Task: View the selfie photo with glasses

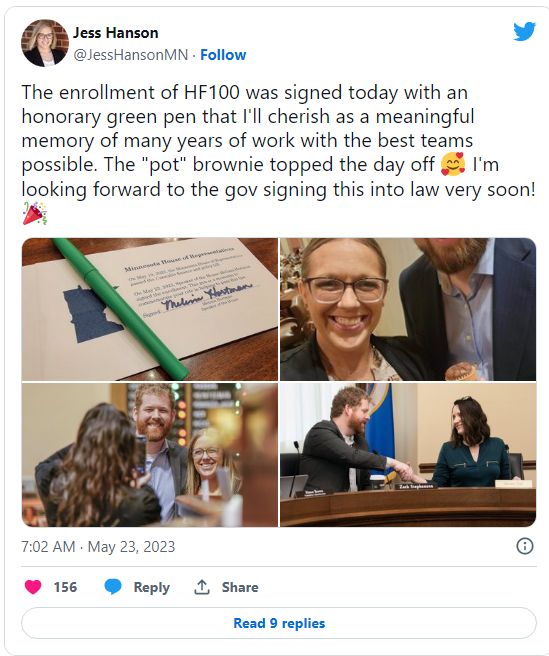Action: pos(408,309)
